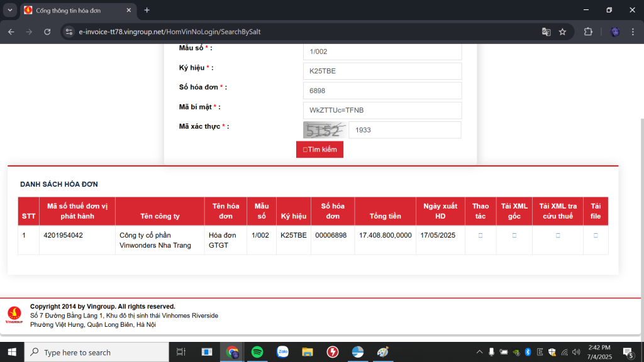Image resolution: width=644 pixels, height=362 pixels.
Task: Close the Cổng thông tin hóa đơn tab
Action: click(x=128, y=10)
